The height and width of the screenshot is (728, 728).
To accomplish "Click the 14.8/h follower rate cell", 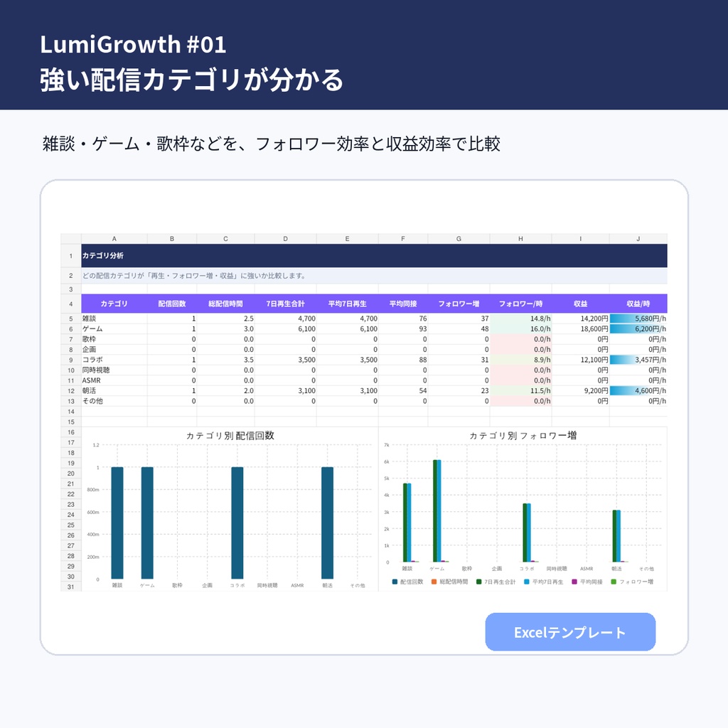I will coord(520,318).
